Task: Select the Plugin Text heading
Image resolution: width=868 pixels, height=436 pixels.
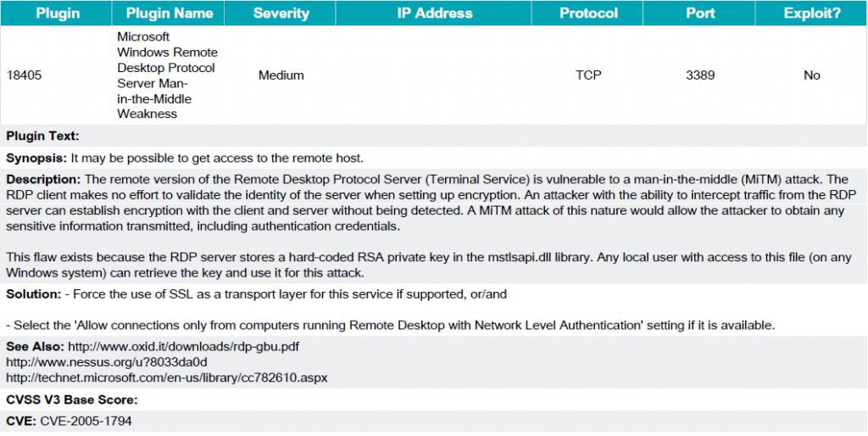Action: click(43, 136)
